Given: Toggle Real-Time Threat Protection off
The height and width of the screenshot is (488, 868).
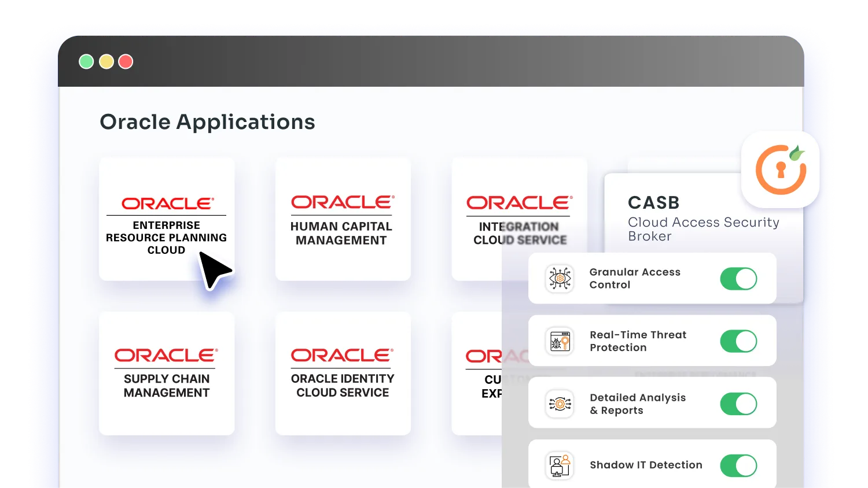Looking at the screenshot, I should (738, 341).
